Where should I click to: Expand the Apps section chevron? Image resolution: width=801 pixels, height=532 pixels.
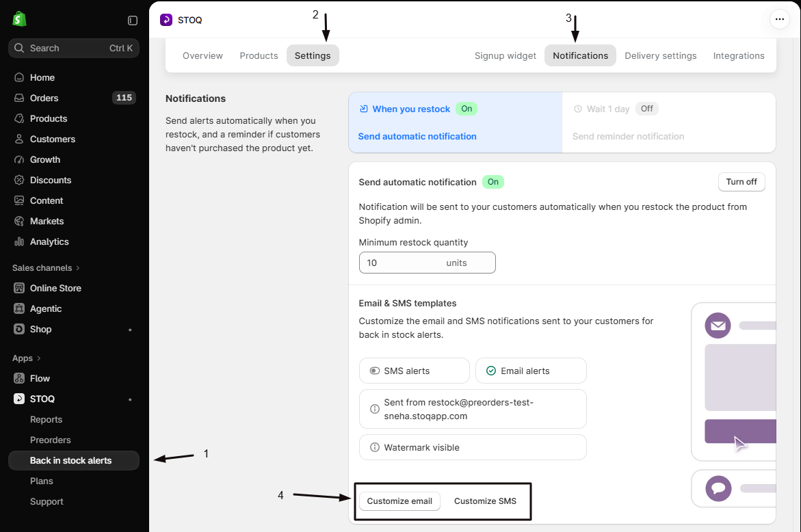pyautogui.click(x=39, y=358)
